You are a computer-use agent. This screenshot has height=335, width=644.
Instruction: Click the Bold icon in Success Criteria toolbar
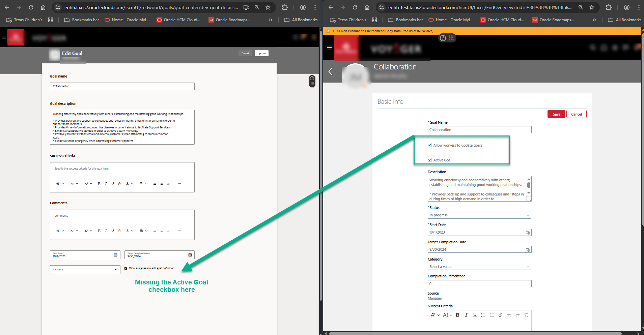[x=458, y=315]
